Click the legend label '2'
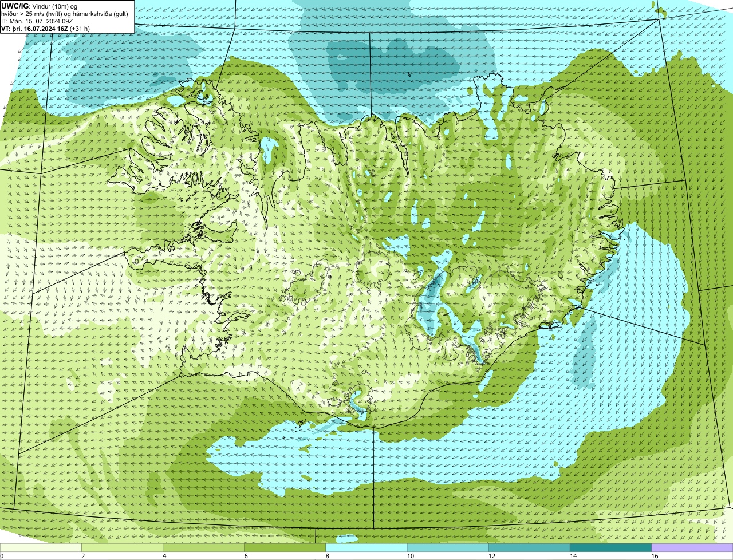Screen dimensions: 733x560 [x=83, y=556]
